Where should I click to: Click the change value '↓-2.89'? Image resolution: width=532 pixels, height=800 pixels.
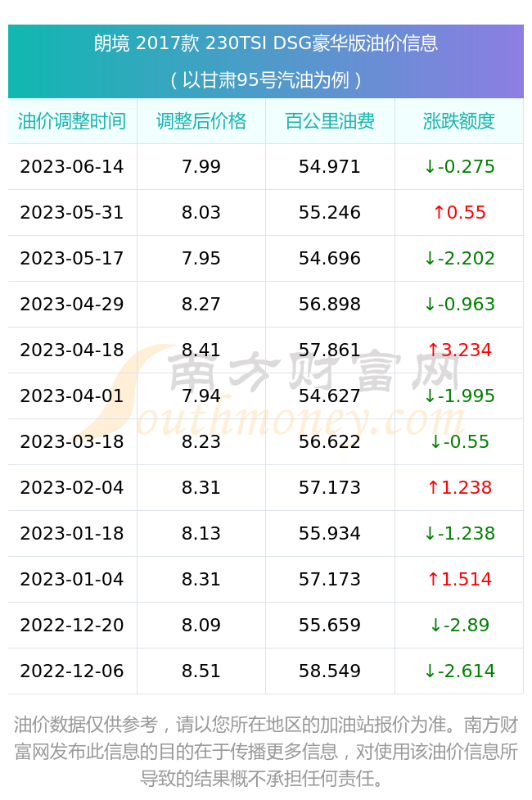459,626
